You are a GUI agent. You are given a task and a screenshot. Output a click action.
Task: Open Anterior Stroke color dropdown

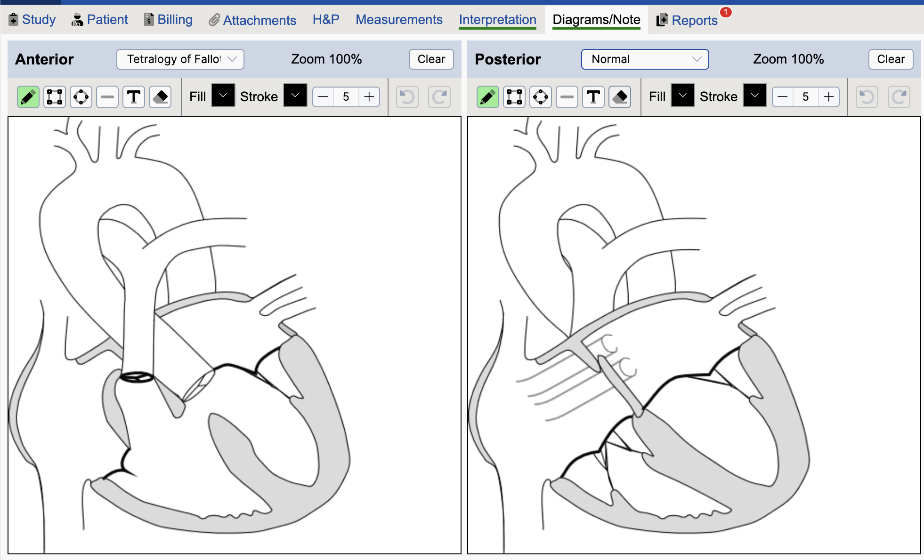(x=295, y=96)
